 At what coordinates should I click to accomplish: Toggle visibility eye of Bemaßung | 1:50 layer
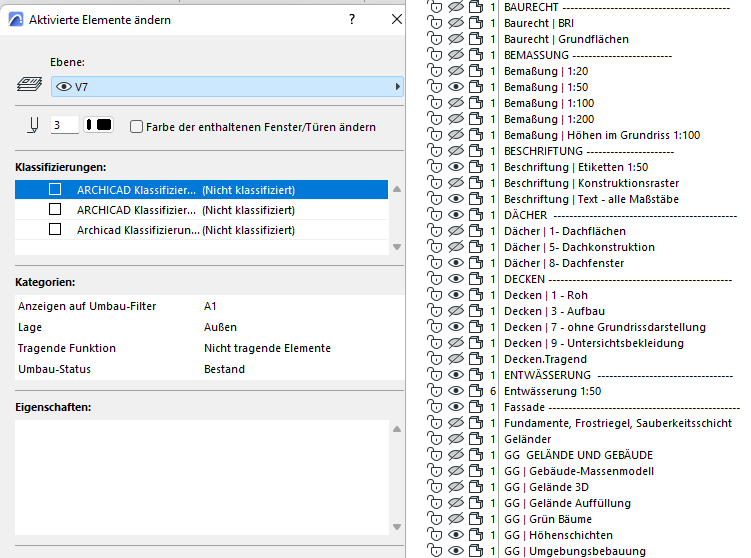(x=456, y=87)
